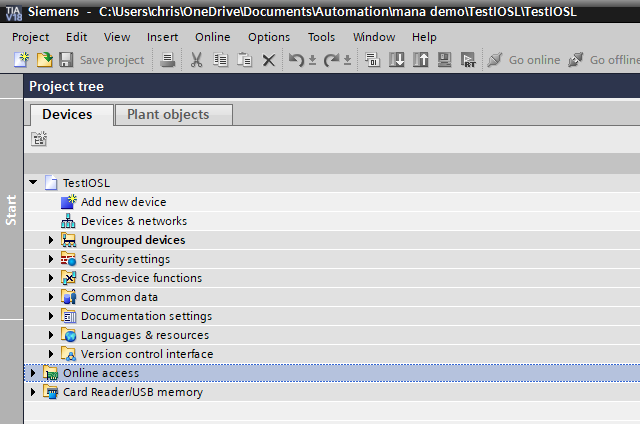This screenshot has height=424, width=640.
Task: Open the Undo history dropdown arrow
Action: click(312, 60)
